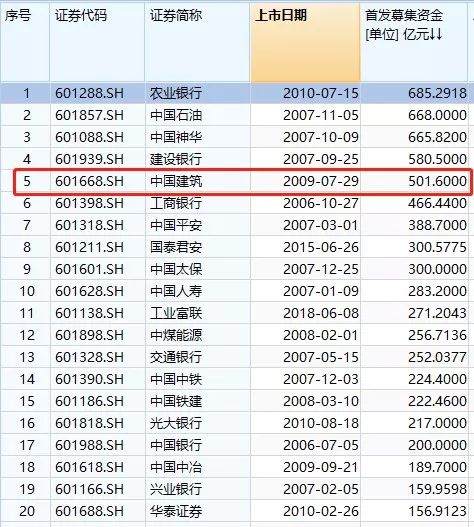
Task: Click listing date 2006-10-27
Action: 321,203
